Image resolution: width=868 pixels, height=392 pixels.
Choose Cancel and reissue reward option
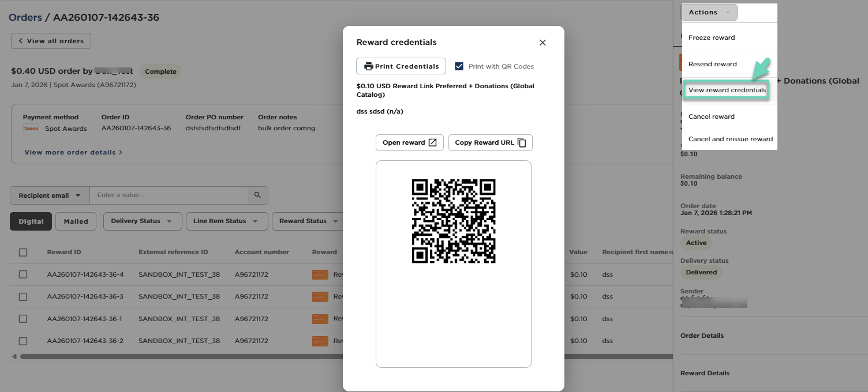point(730,139)
